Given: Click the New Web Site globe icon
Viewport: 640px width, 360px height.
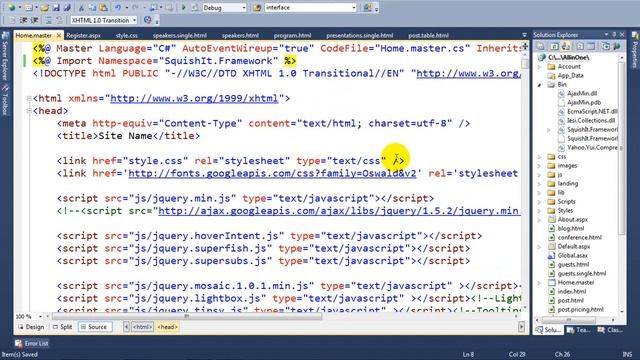Looking at the screenshot, I should (11, 7).
